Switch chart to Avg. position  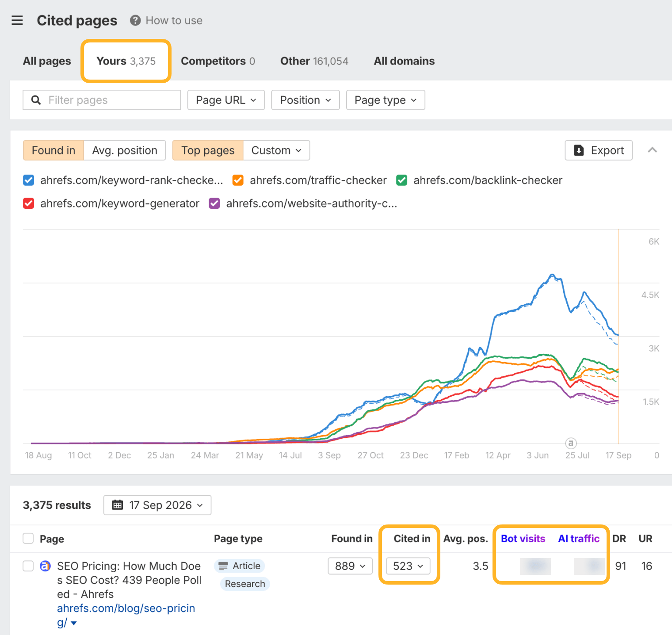coord(125,150)
